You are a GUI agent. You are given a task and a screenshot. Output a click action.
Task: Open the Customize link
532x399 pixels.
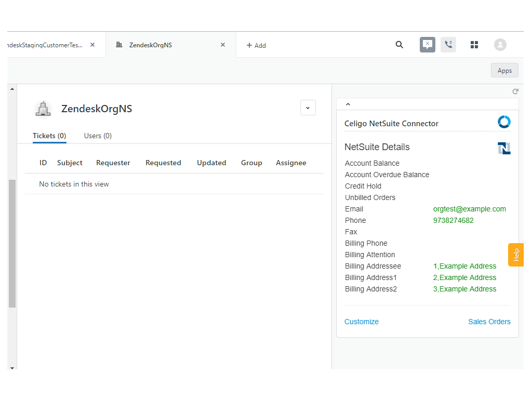coord(362,322)
